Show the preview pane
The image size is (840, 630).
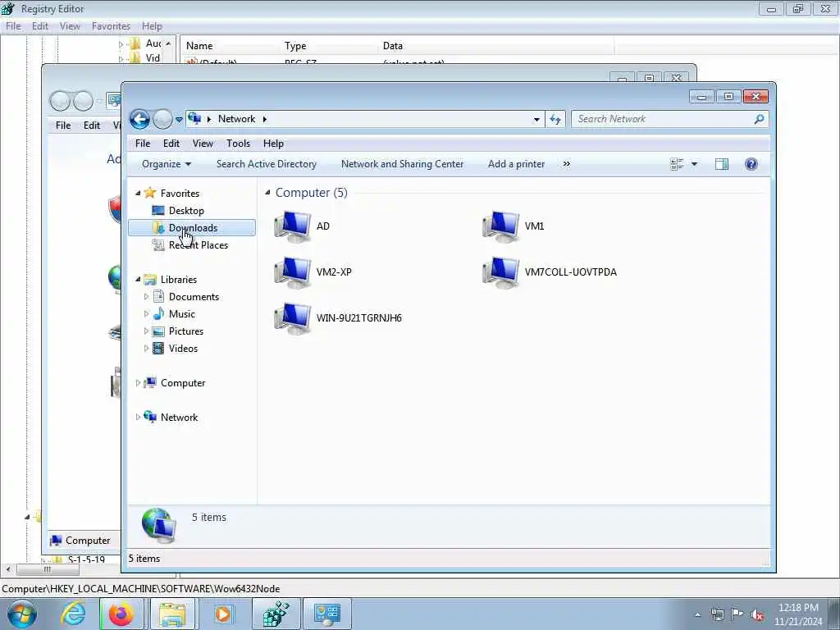(722, 164)
